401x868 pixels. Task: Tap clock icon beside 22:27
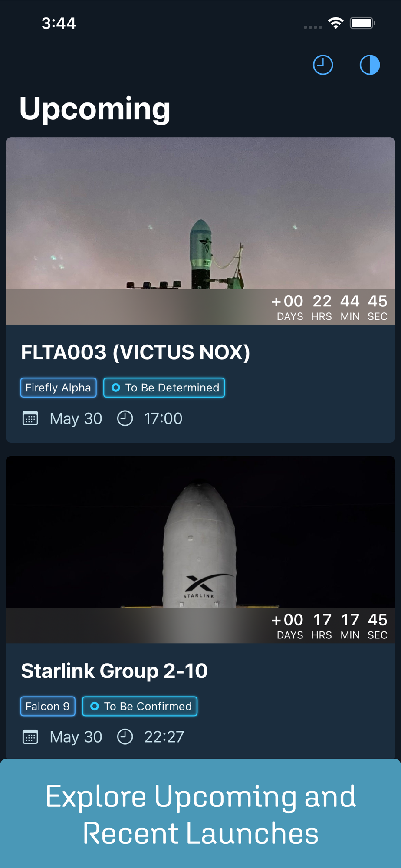point(125,737)
